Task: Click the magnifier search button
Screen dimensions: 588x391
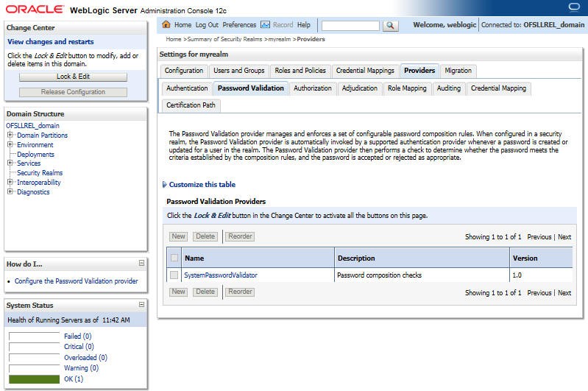Action: pos(390,26)
